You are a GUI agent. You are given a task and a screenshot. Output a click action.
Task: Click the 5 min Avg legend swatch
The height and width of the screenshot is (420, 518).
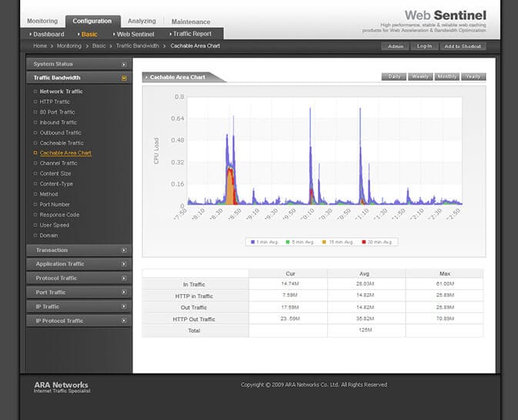tap(288, 242)
